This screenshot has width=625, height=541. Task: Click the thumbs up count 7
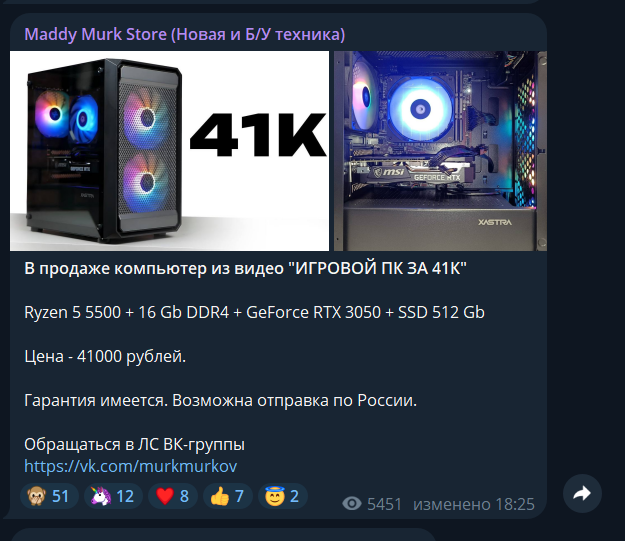tap(239, 496)
